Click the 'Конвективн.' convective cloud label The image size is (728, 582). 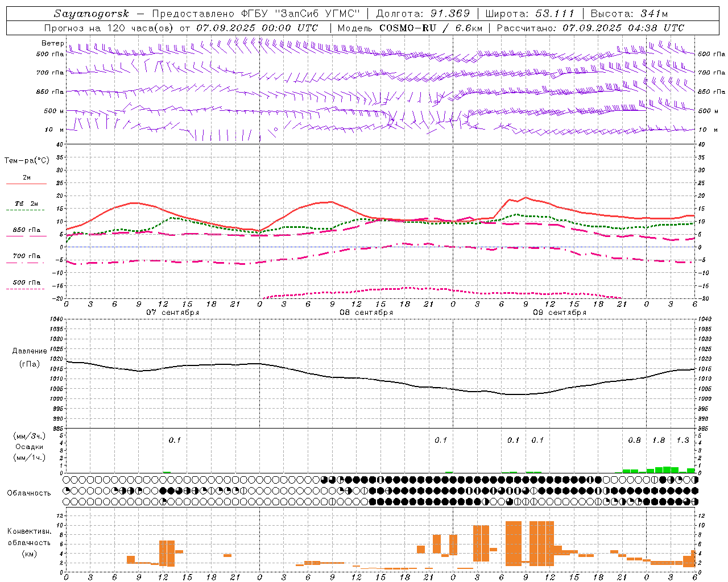[30, 531]
